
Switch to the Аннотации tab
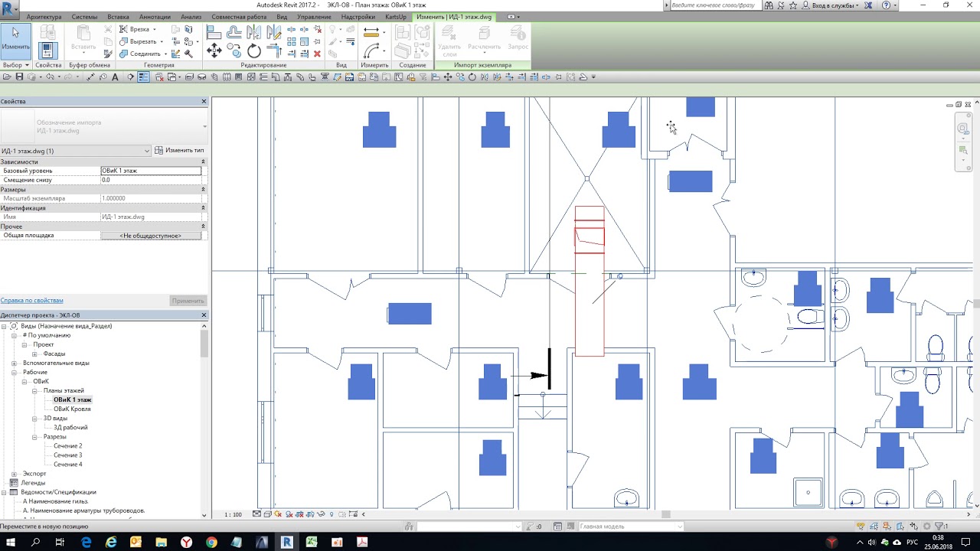pyautogui.click(x=155, y=17)
